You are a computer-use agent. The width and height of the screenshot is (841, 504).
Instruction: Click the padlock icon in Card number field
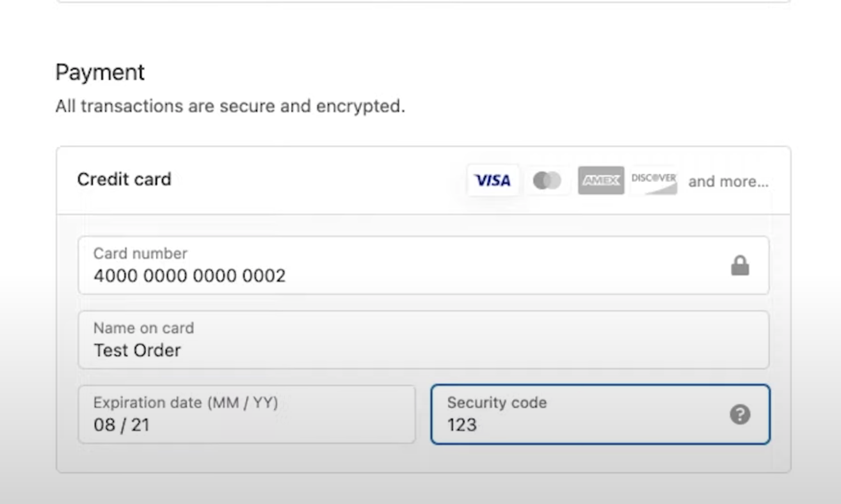[740, 265]
